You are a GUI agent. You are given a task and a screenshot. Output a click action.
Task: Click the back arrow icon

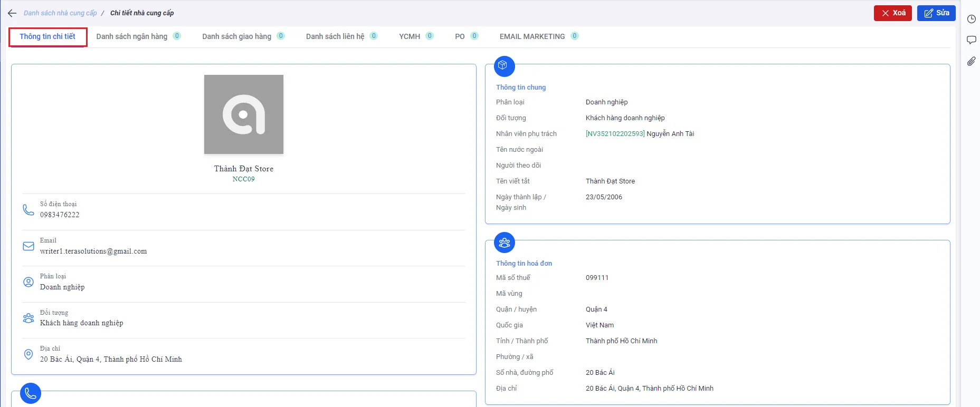pos(12,13)
